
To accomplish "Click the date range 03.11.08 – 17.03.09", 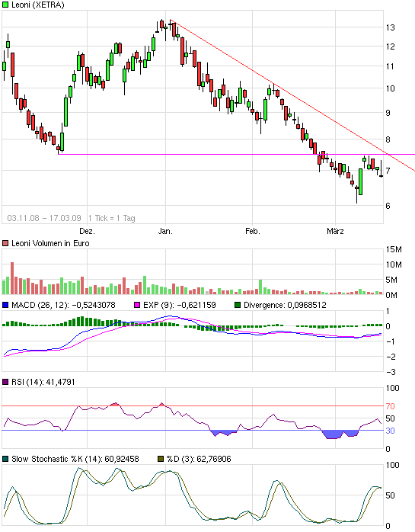I will click(44, 218).
